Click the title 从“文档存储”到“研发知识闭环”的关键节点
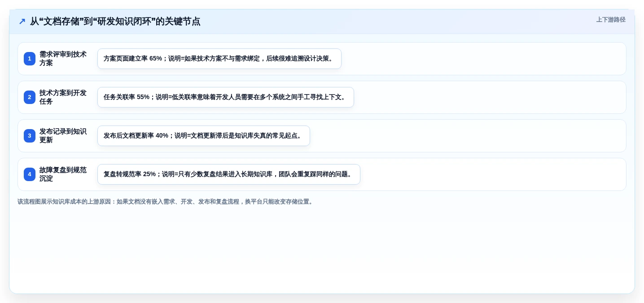The width and height of the screenshot is (644, 303). (115, 22)
